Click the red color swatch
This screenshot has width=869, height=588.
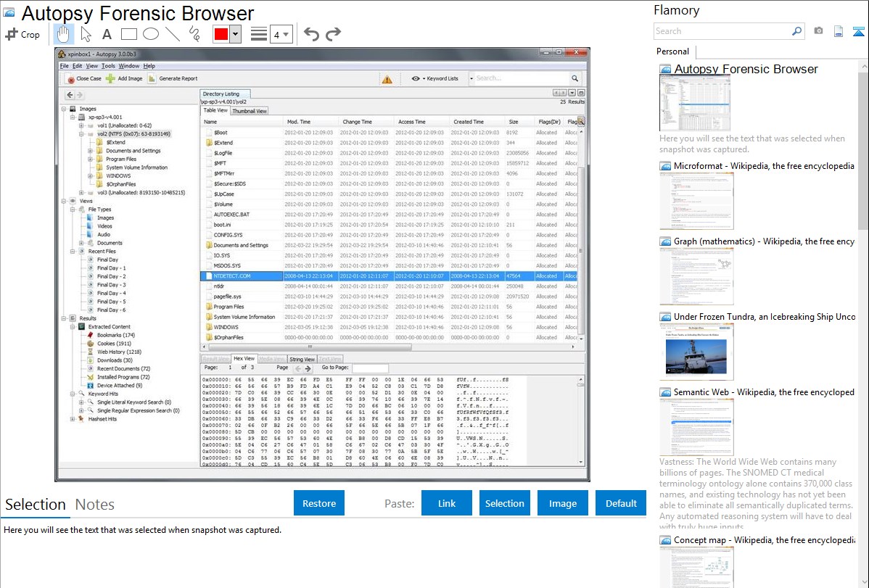point(221,34)
